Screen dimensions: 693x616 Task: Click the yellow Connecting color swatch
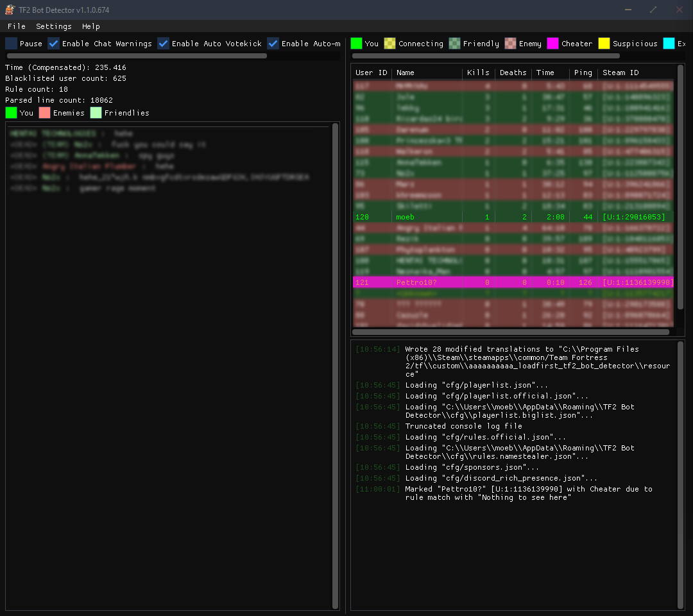tap(390, 43)
